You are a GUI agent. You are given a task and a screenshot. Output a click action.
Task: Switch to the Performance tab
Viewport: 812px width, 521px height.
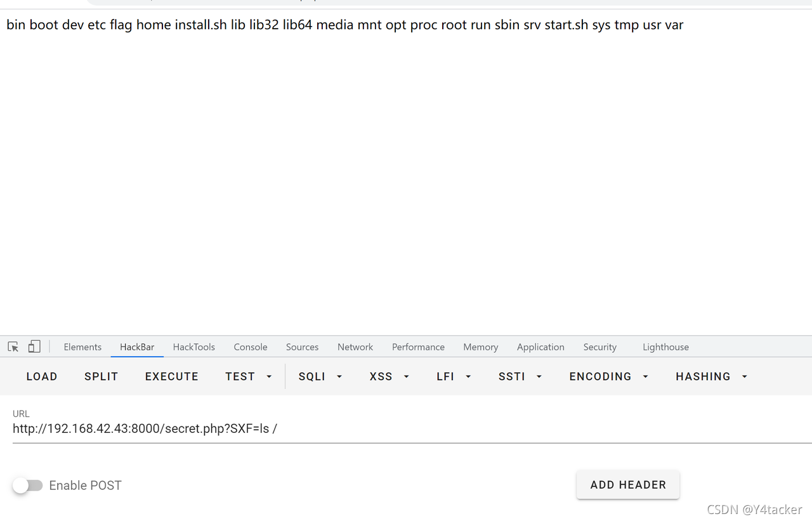click(x=418, y=347)
